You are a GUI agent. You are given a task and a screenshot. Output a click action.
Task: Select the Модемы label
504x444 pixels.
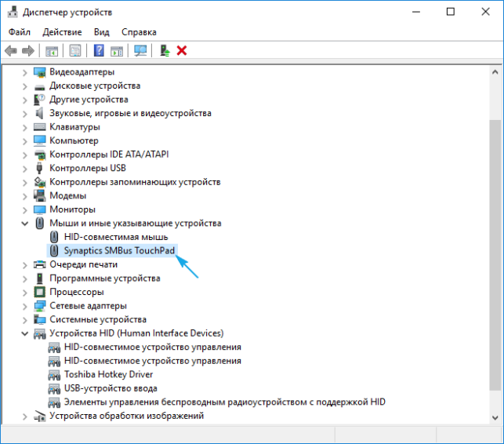click(68, 195)
